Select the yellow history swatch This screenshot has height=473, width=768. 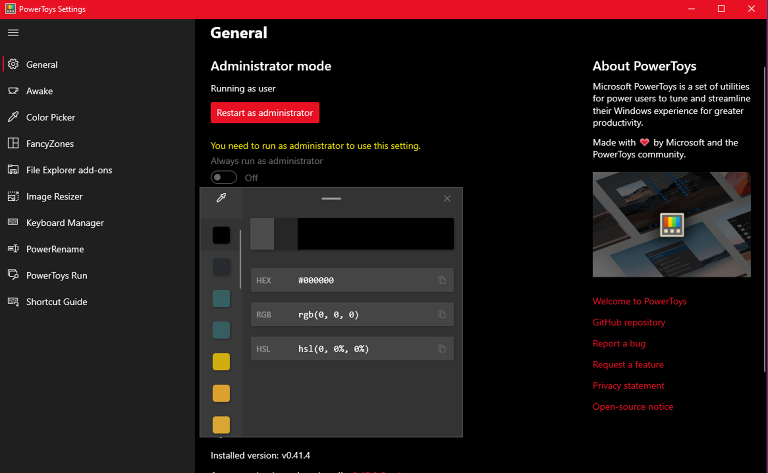(x=221, y=362)
